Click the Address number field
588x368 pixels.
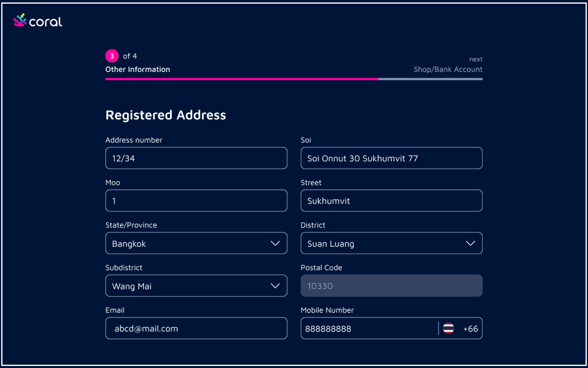point(196,158)
